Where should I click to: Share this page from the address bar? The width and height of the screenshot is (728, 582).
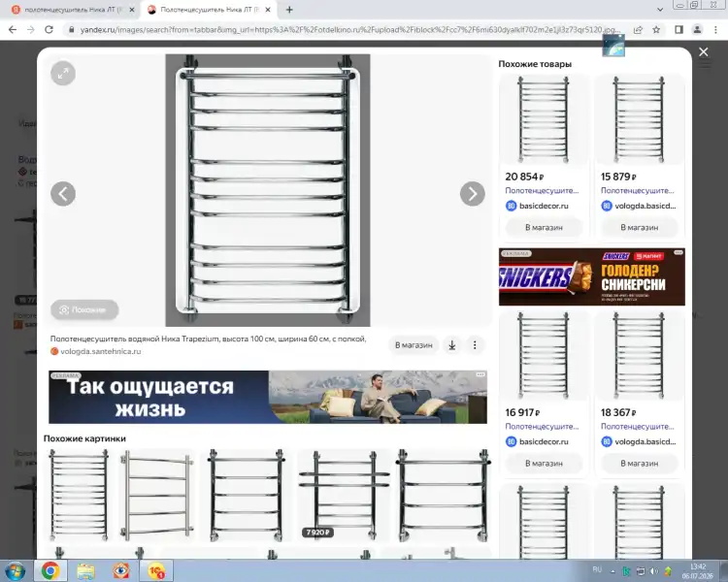pos(638,30)
